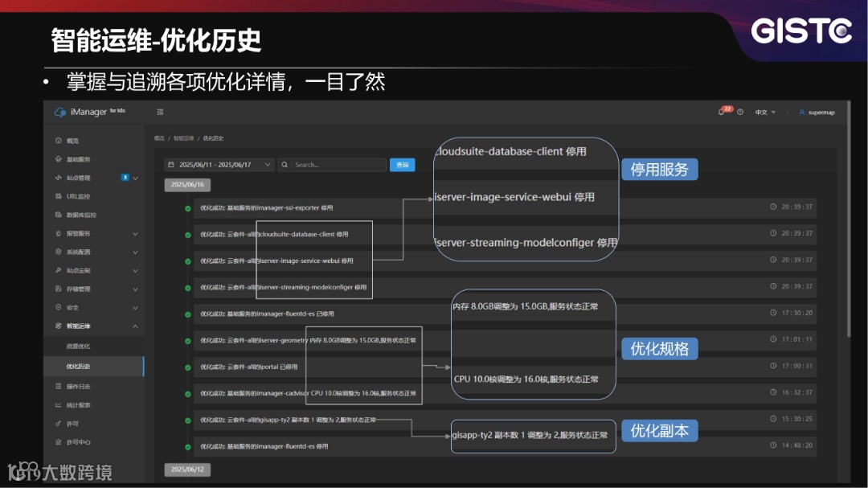This screenshot has width=868, height=488.
Task: Click the 许可中心 sidebar icon
Action: pos(58,442)
